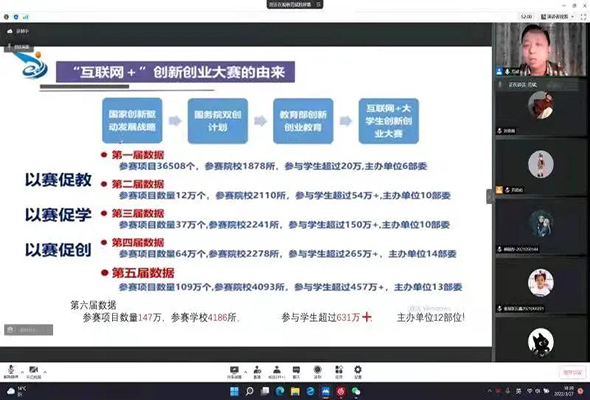Select the presenter's video thumbnail
This screenshot has height=400, width=590.
[541, 49]
